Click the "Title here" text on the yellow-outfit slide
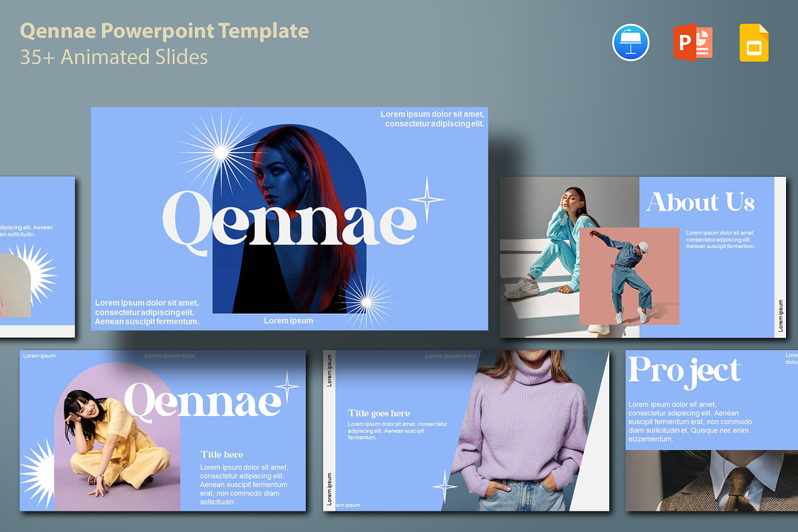The height and width of the screenshot is (532, 798). pyautogui.click(x=221, y=454)
